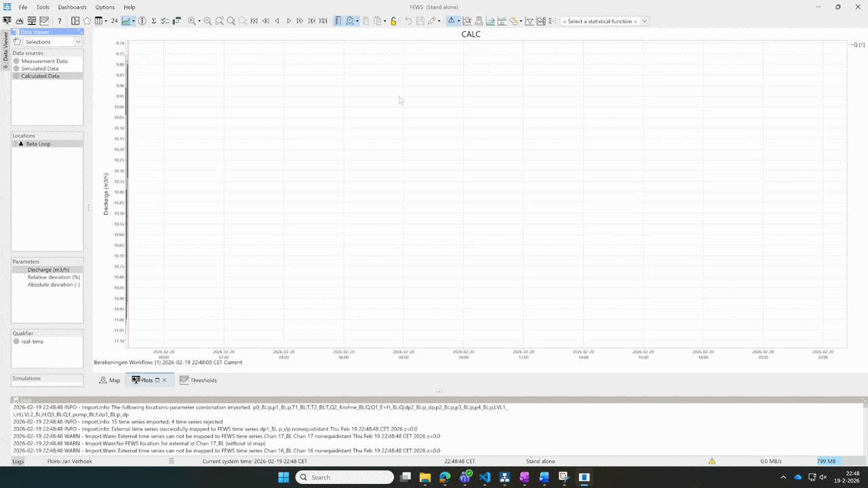Select the real-time qualifier

click(32, 342)
